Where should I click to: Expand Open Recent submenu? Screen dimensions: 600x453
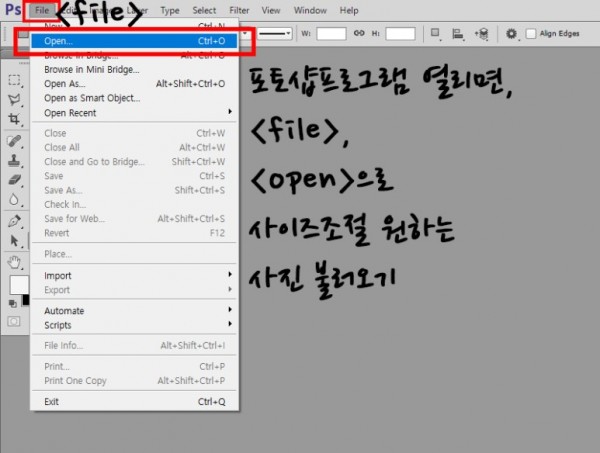pos(134,113)
